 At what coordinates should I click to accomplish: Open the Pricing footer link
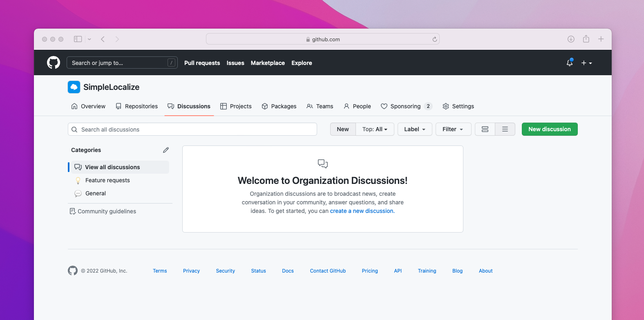pyautogui.click(x=370, y=271)
